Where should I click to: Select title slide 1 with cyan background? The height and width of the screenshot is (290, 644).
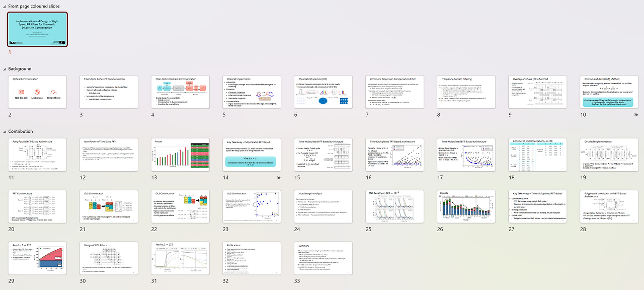click(x=38, y=30)
